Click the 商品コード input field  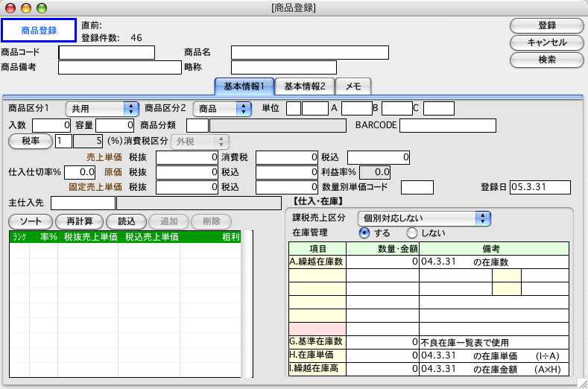click(x=107, y=52)
